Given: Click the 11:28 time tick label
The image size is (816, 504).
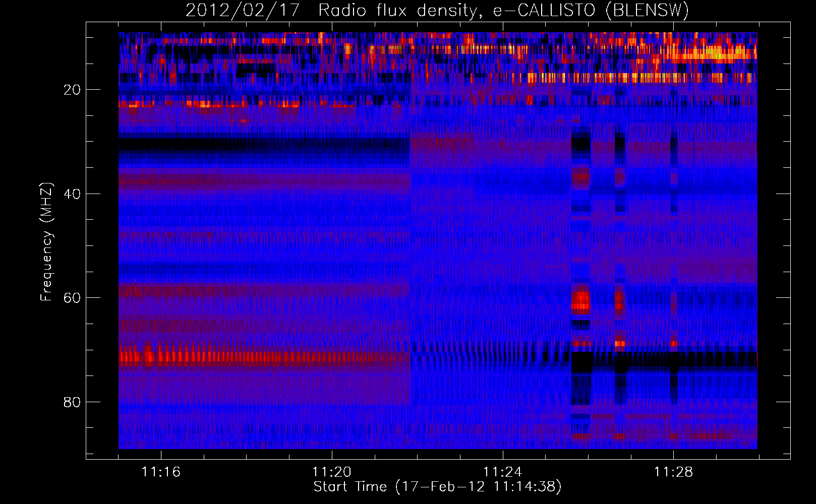Looking at the screenshot, I should coord(673,472).
